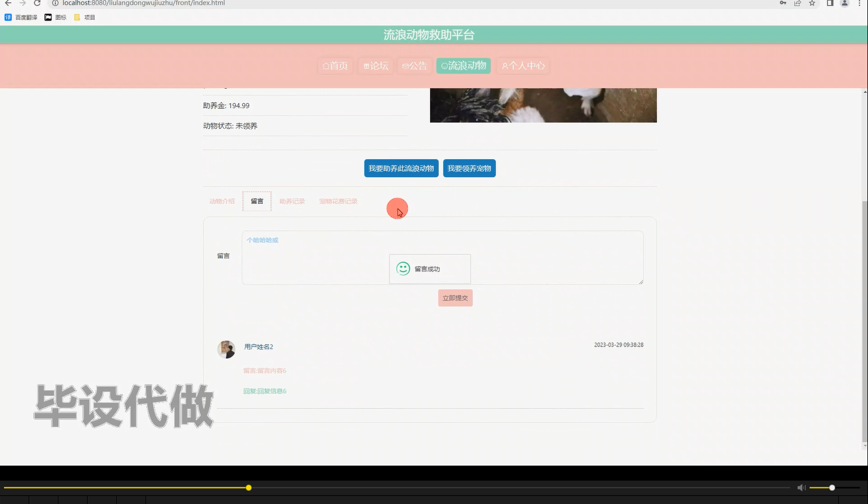Adjust the volume slider knob
This screenshot has width=868, height=504.
pyautogui.click(x=832, y=488)
